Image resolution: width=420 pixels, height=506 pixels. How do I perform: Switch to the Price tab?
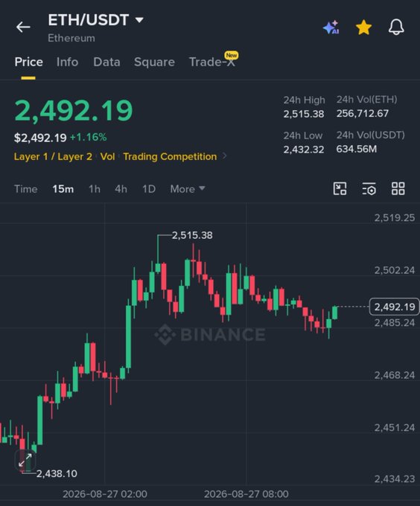click(28, 62)
